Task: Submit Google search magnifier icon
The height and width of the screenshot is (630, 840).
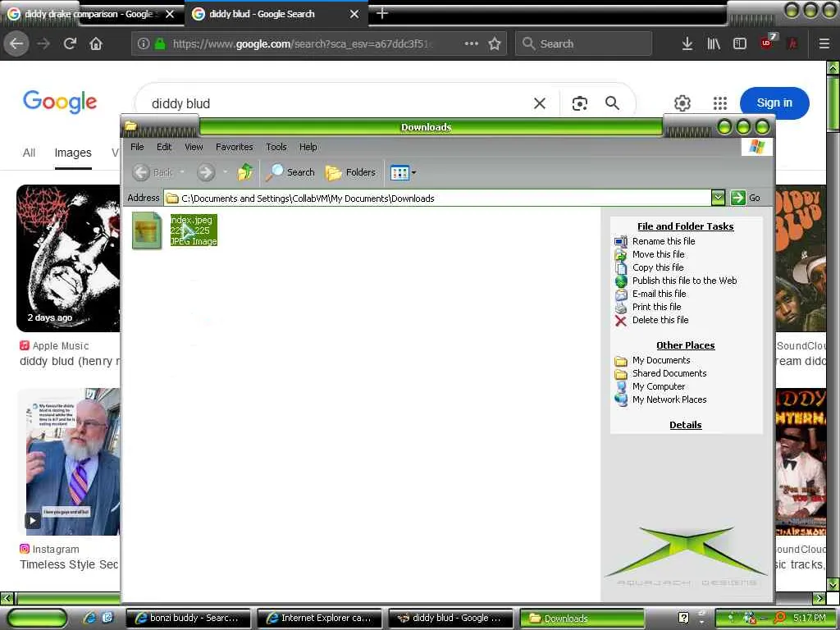Action: click(612, 103)
